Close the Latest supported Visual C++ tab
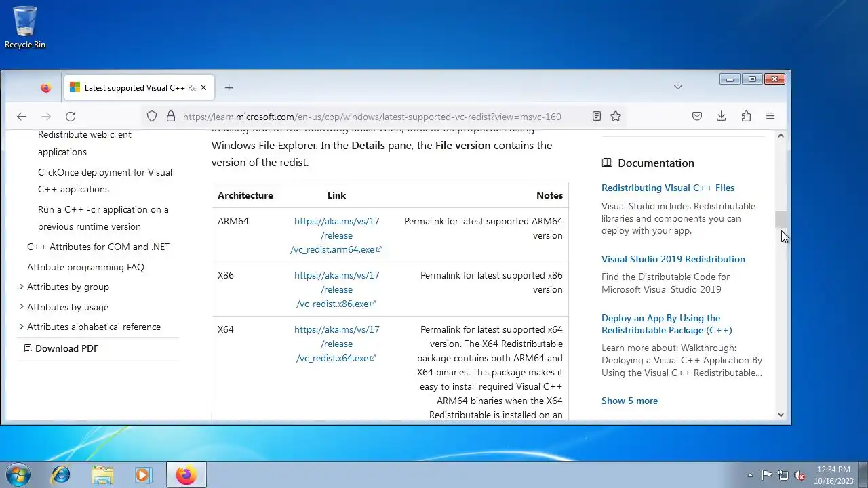Image resolution: width=868 pixels, height=488 pixels. (203, 88)
